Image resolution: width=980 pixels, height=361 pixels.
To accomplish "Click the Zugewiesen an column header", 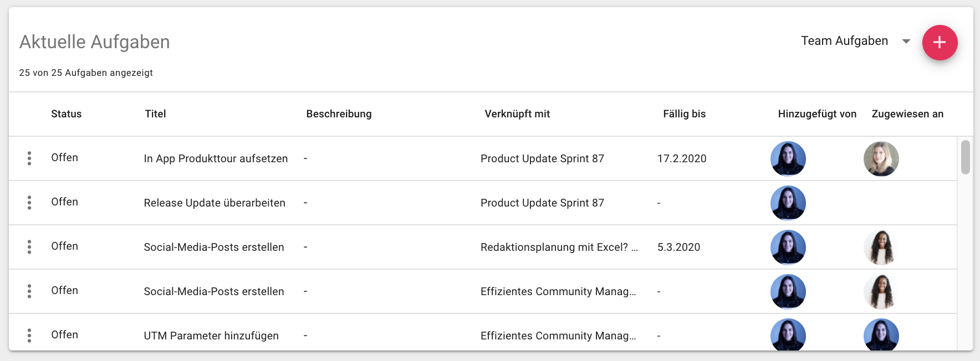I will click(907, 114).
